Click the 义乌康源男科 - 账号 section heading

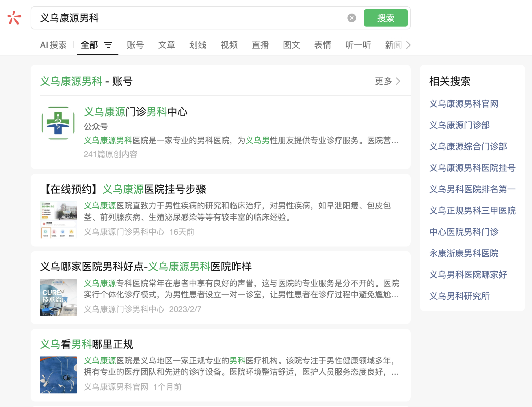pyautogui.click(x=86, y=81)
